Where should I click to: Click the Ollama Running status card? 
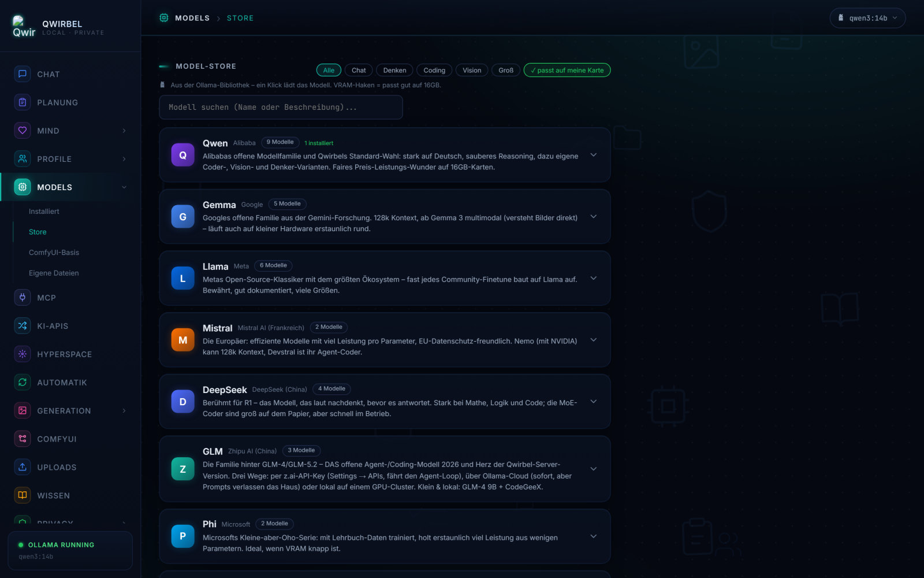click(x=70, y=550)
